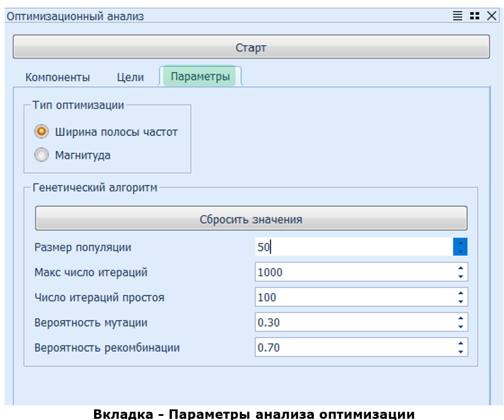Viewport: 504px width, 420px height.
Task: Focus the Макс число итераций field
Action: click(x=353, y=272)
